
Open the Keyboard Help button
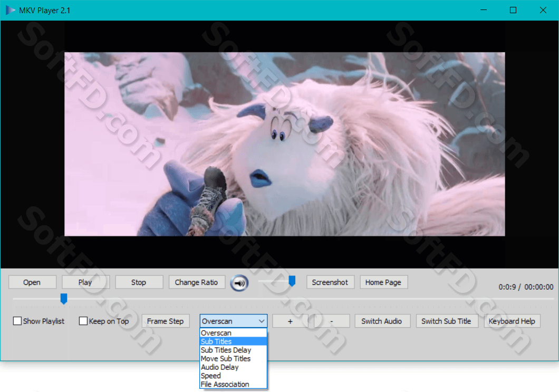[x=512, y=321]
